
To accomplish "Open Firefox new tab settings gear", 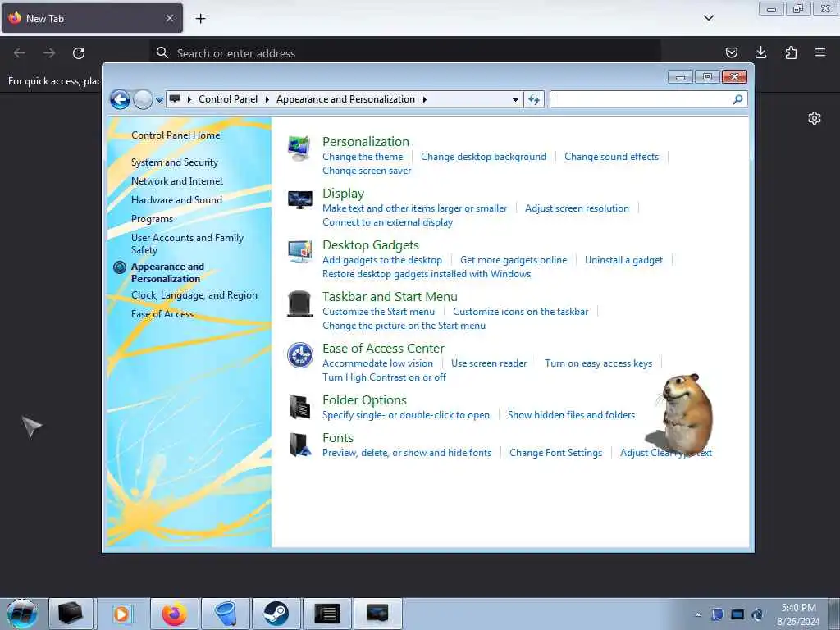I will 815,118.
